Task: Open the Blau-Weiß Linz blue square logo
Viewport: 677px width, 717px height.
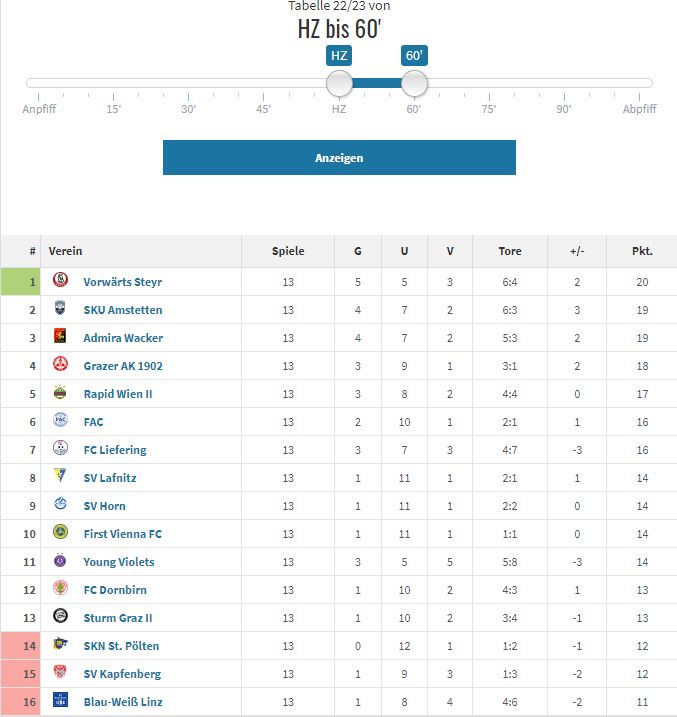Action: (60, 700)
